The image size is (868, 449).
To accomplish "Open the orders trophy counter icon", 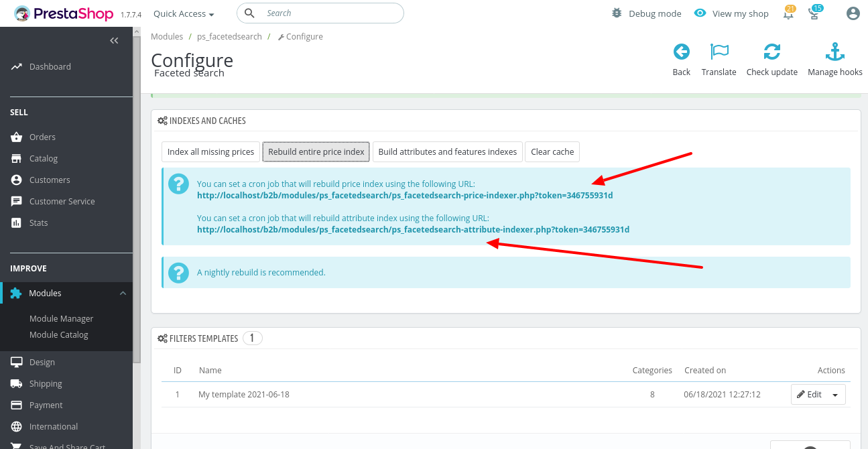I will coord(815,13).
